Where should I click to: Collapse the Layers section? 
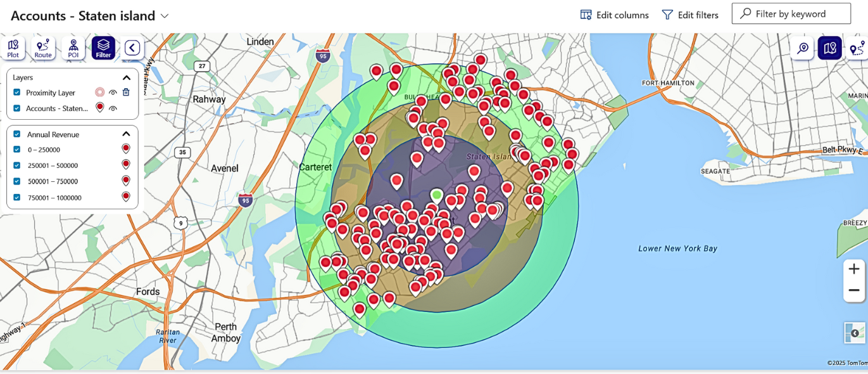[x=126, y=77]
